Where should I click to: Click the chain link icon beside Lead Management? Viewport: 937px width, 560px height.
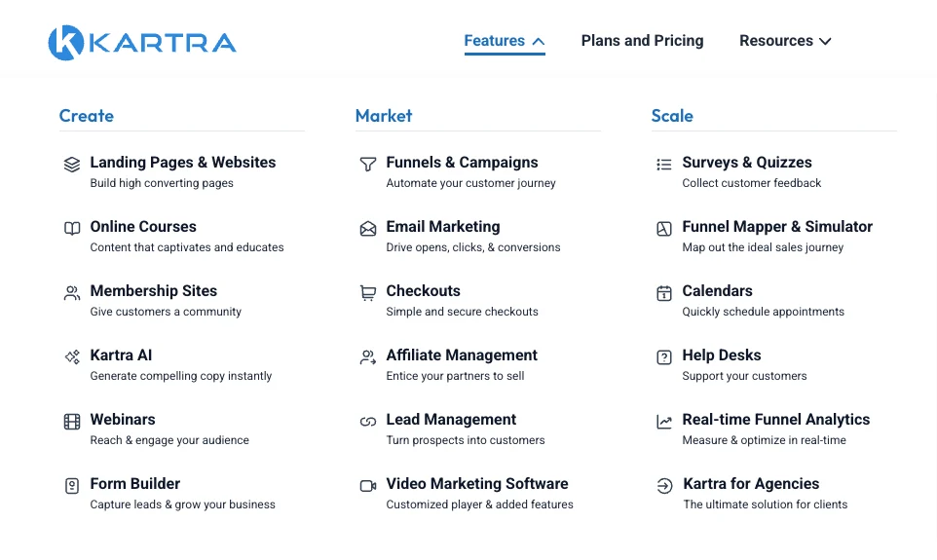(368, 422)
